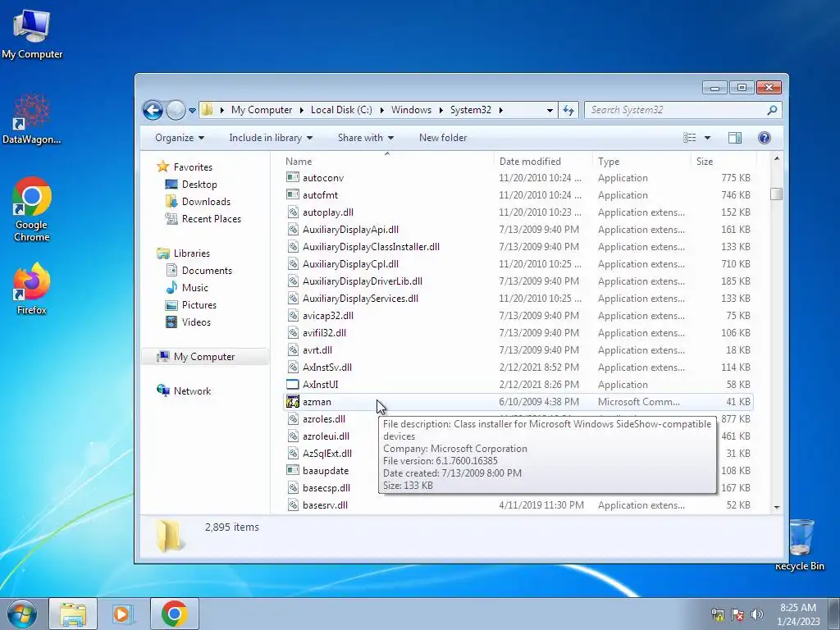840x630 pixels.
Task: Select AuxiliaryDisplayCpl.dll file
Action: [x=350, y=263]
